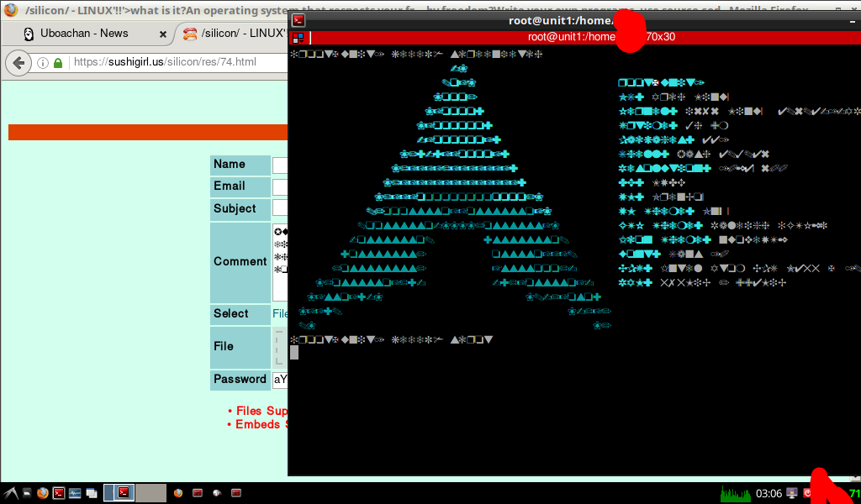This screenshot has width=861, height=504.
Task: Click the green padlock security icon
Action: [58, 63]
